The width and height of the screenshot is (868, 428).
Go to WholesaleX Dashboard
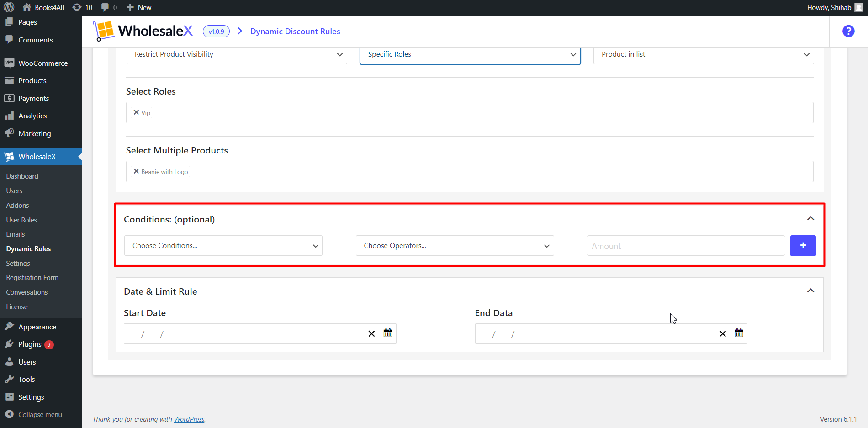[22, 176]
